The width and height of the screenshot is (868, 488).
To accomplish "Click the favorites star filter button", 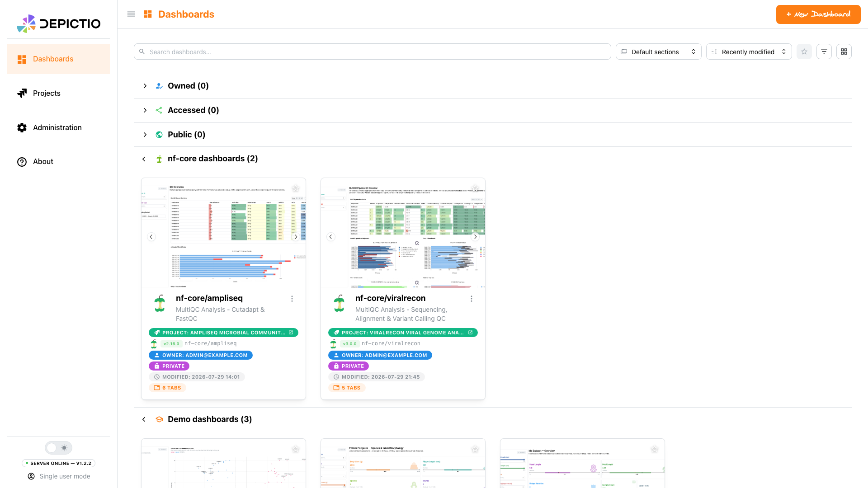I will (804, 52).
